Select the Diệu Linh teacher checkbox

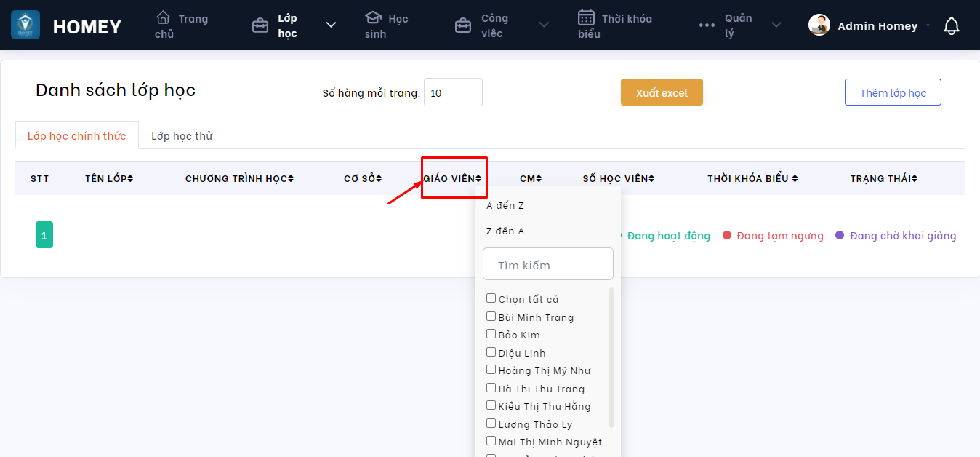point(491,352)
